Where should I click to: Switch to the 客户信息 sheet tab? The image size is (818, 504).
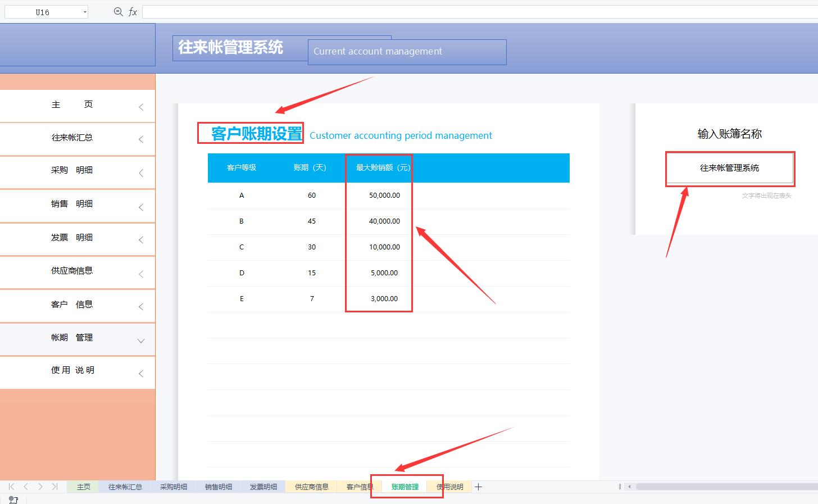[359, 487]
